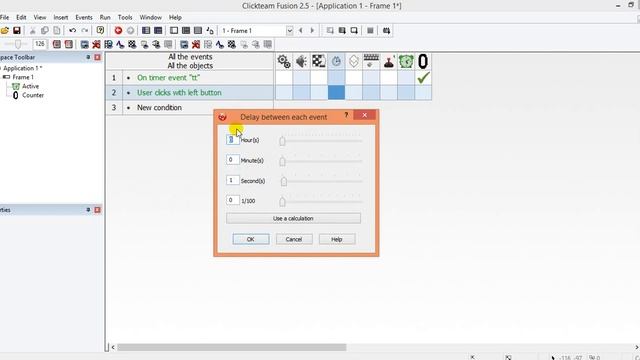Select 'Application 1 *' in workspace tree
Screen dimensions: 640x360
[22, 68]
